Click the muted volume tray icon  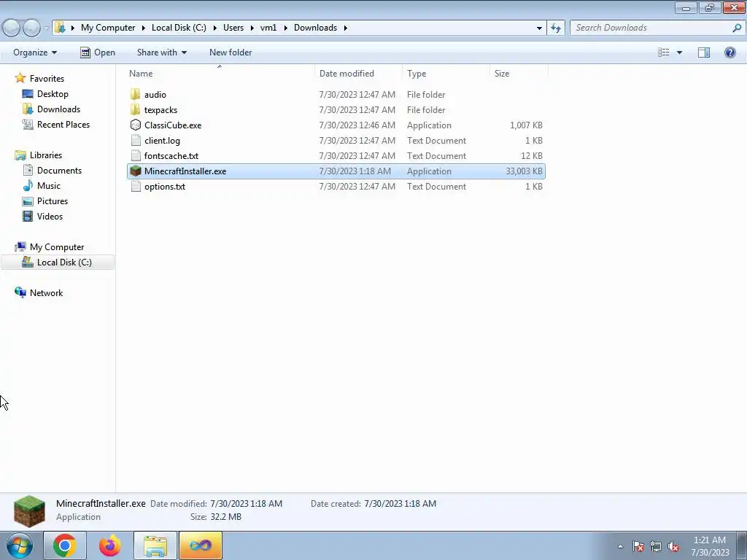tap(673, 547)
